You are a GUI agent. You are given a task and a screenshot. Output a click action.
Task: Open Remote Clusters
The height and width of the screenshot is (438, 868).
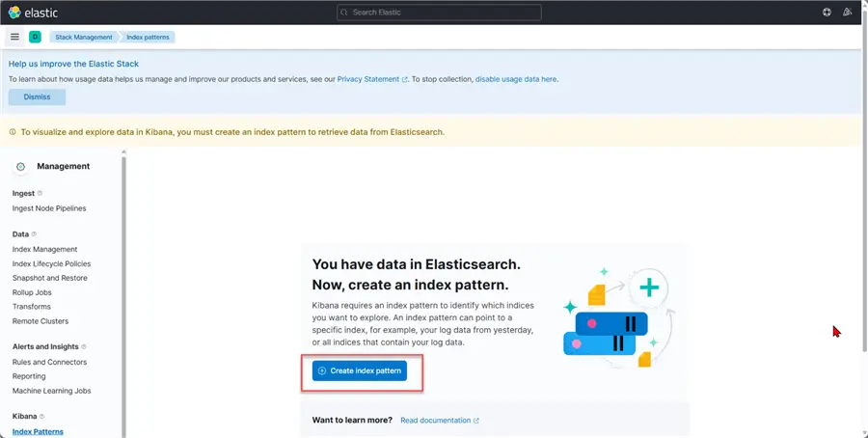click(41, 321)
